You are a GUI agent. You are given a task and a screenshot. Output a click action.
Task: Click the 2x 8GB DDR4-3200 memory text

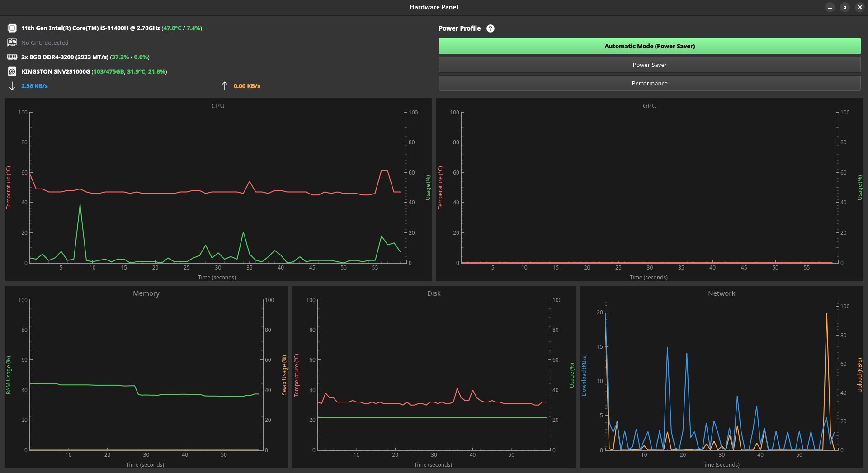pyautogui.click(x=65, y=57)
